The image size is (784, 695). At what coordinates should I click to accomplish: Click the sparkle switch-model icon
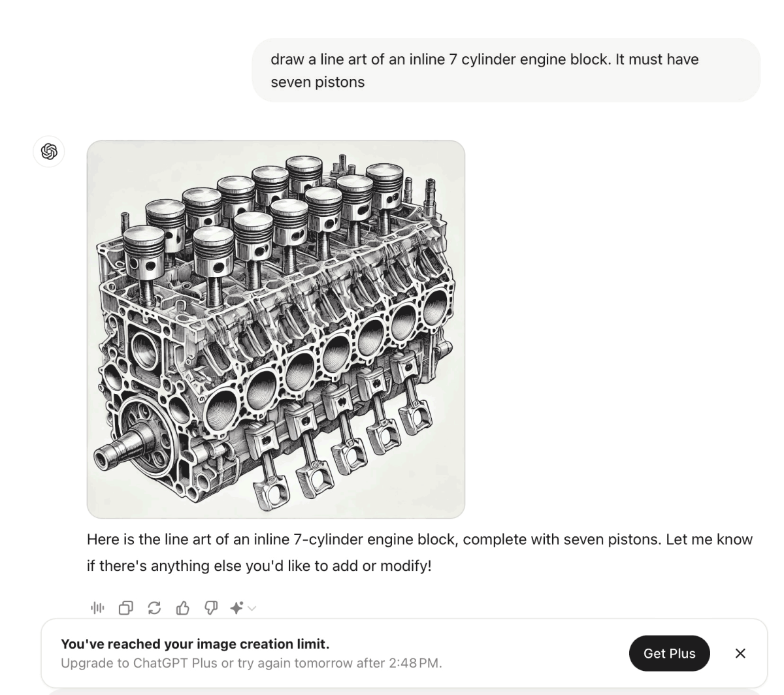click(x=237, y=608)
